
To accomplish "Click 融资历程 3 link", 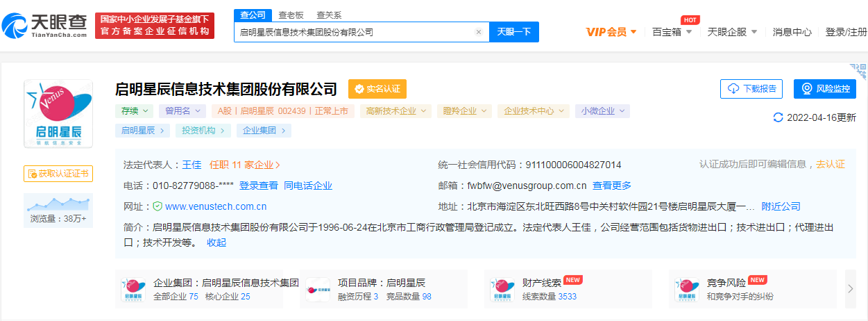I will pos(358,296).
